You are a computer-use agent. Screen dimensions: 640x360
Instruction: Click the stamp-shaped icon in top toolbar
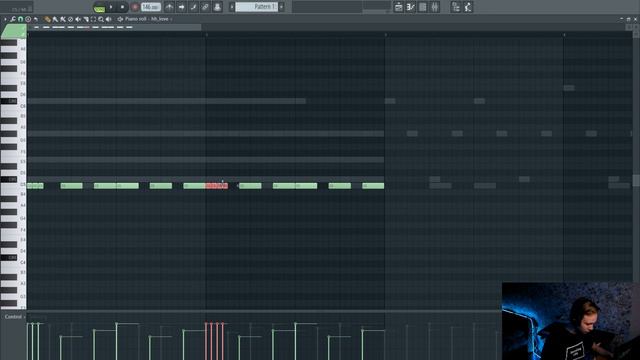(217, 7)
